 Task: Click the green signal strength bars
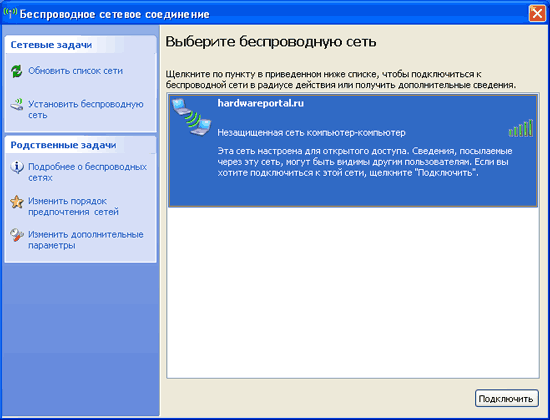[521, 128]
